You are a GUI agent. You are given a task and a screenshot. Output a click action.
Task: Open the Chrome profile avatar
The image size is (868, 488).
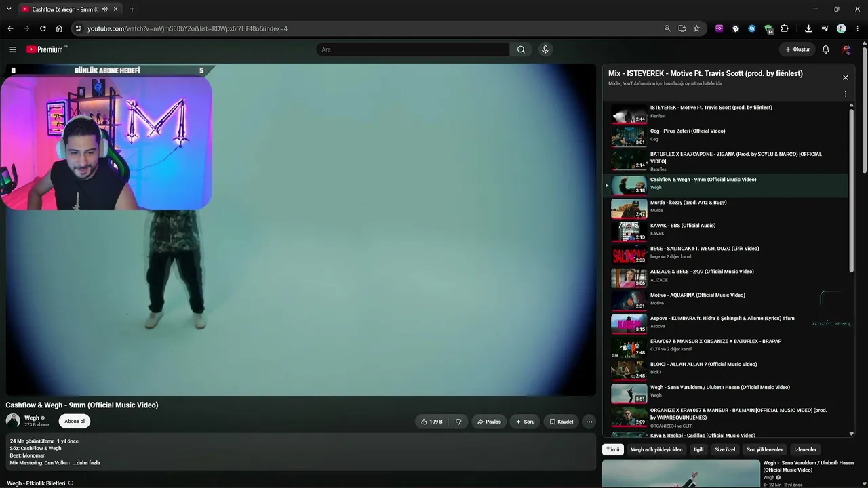(x=842, y=28)
